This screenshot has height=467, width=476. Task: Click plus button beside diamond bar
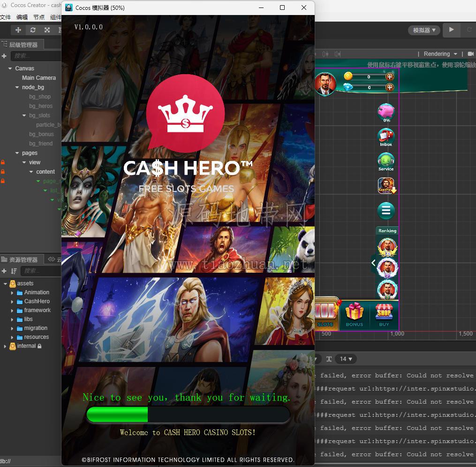tap(390, 87)
